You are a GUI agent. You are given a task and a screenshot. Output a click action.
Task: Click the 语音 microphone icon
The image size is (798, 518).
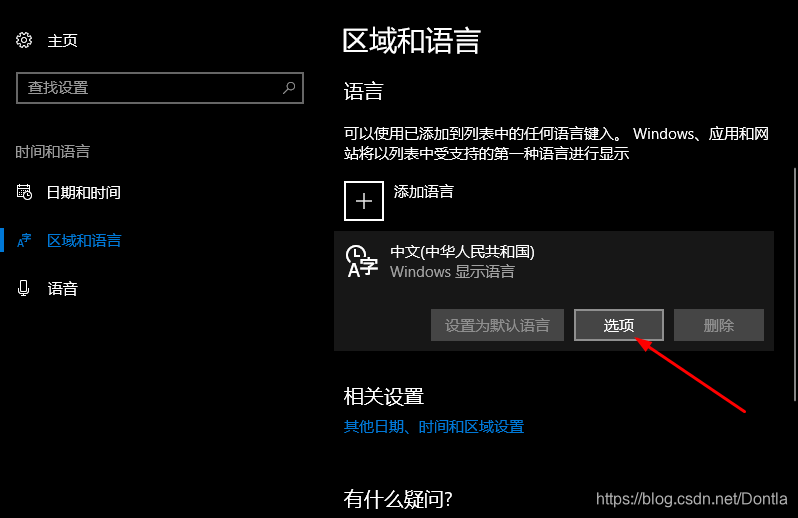pos(23,288)
